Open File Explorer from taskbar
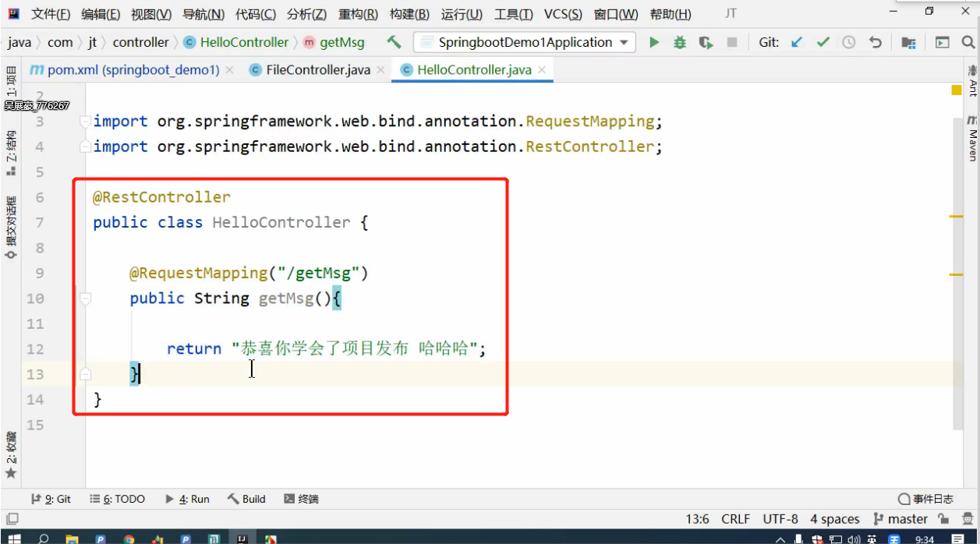Viewport: 980px width, 544px height. pyautogui.click(x=72, y=539)
